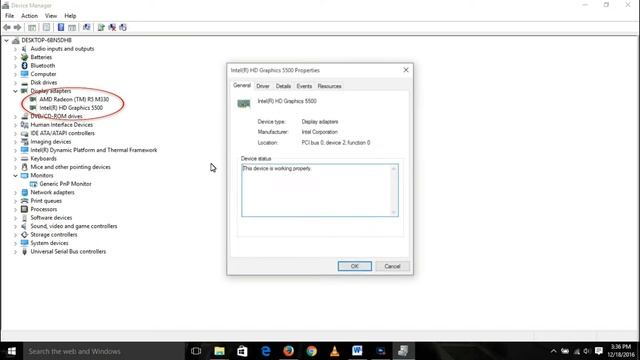Open Word from the taskbar

pos(357,351)
